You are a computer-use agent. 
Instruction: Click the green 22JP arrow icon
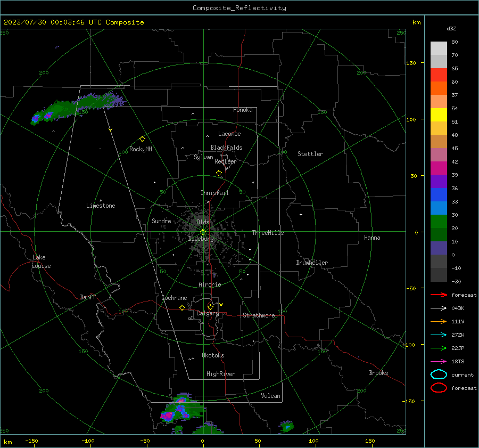(439, 348)
